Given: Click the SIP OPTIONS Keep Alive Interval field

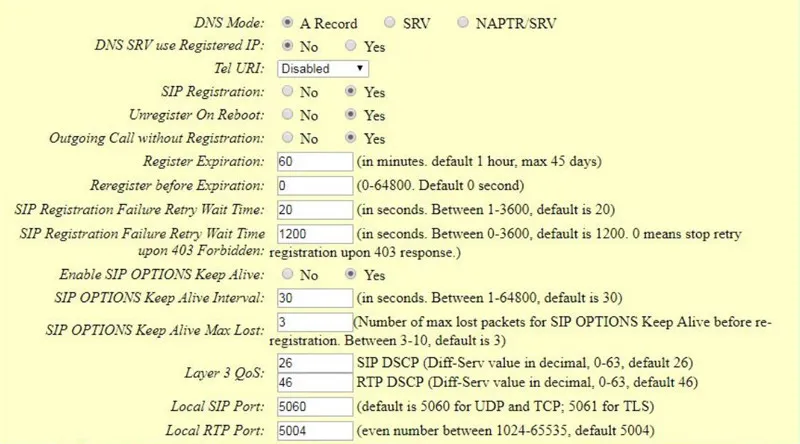Looking at the screenshot, I should pyautogui.click(x=314, y=297).
